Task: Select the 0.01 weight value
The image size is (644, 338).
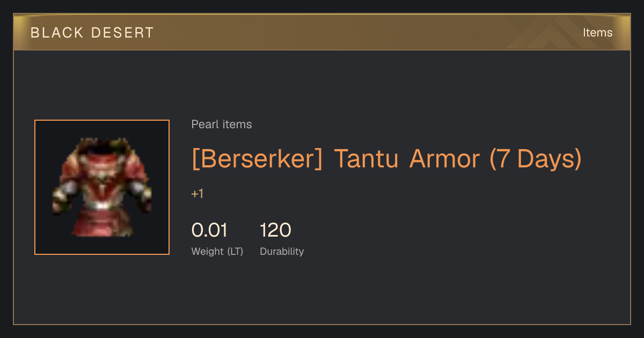Action: pos(209,230)
